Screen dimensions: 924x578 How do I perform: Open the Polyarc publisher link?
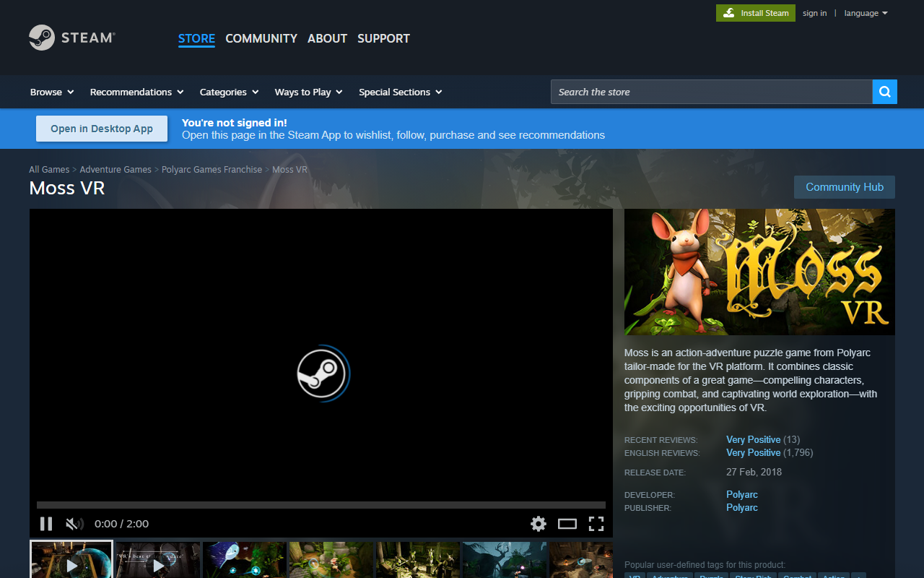click(x=742, y=507)
